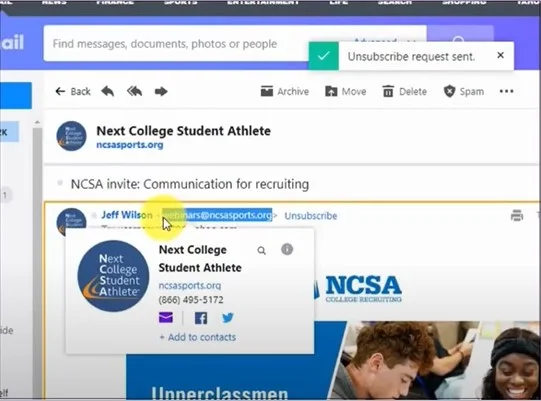Click the Unsubscribe link beside sender address

pos(311,216)
